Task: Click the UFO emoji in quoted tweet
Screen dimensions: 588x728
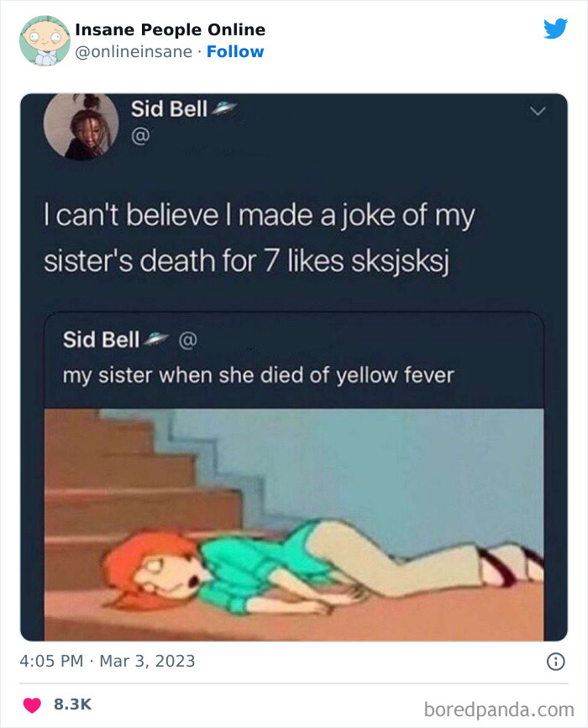Action: coord(156,340)
